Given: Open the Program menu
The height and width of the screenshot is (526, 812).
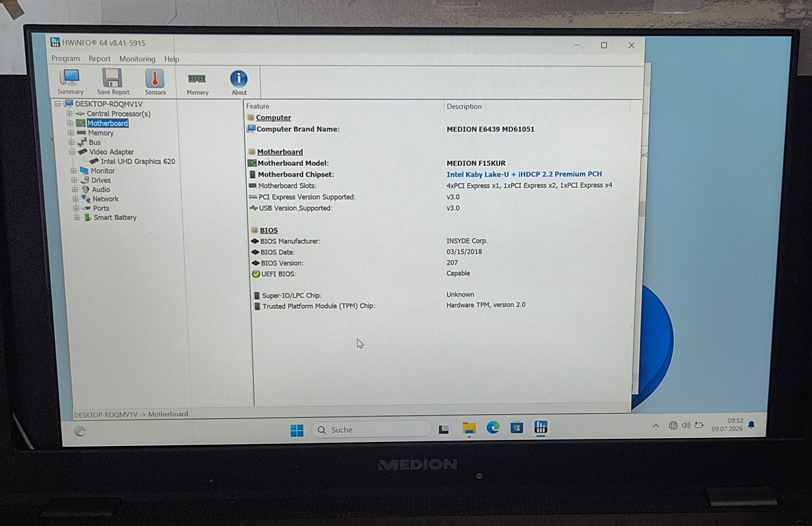Looking at the screenshot, I should [x=66, y=58].
